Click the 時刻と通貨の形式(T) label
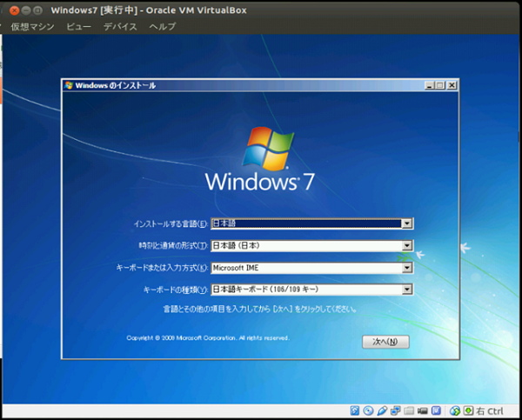 [x=173, y=245]
